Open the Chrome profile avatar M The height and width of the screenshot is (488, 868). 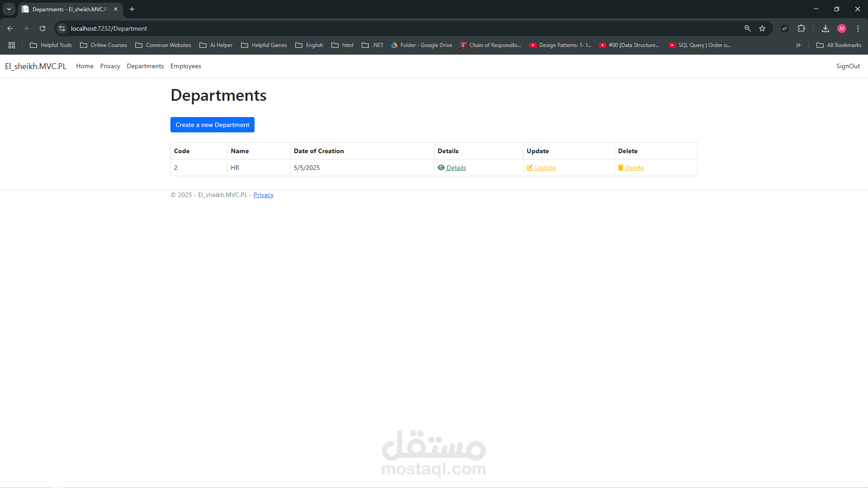[841, 28]
